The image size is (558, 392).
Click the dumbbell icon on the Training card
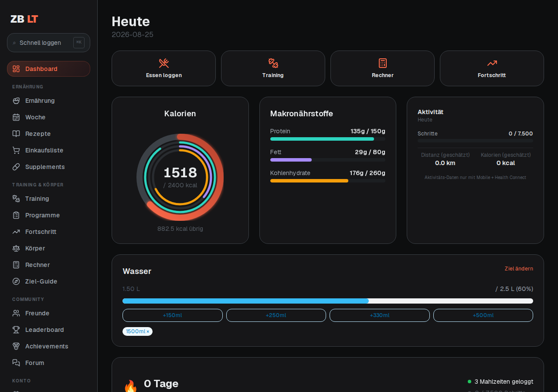pyautogui.click(x=273, y=63)
